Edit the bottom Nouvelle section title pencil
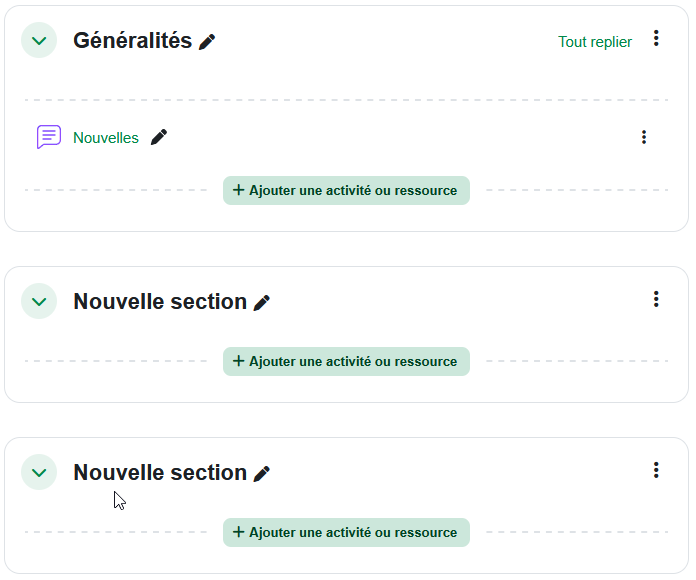This screenshot has width=696, height=580. (262, 473)
